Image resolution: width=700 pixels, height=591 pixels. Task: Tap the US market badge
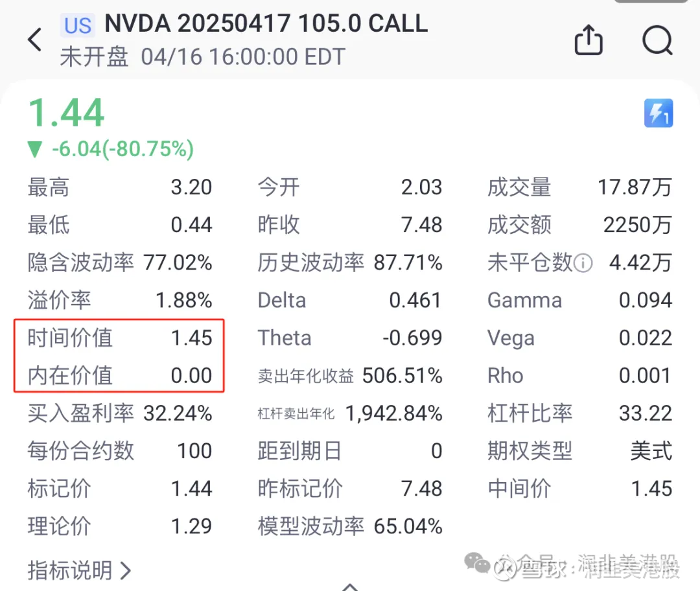tap(77, 26)
